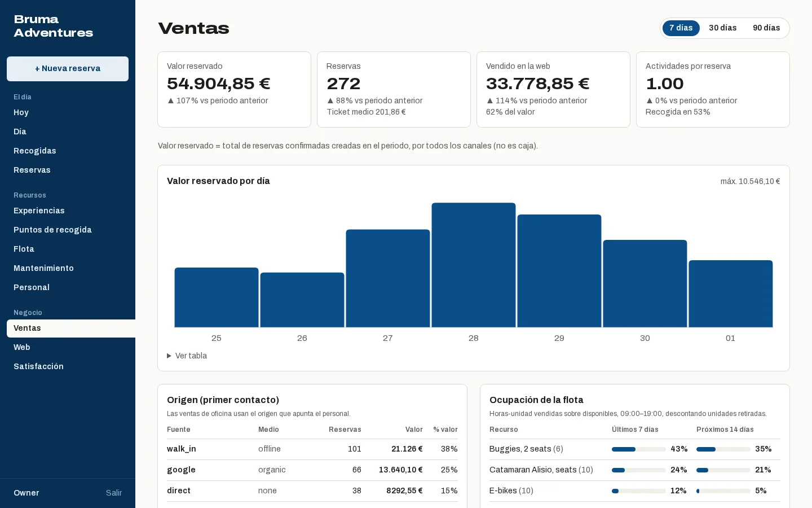The width and height of the screenshot is (812, 508).
Task: Click the 21.126 € value cell
Action: pyautogui.click(x=407, y=449)
